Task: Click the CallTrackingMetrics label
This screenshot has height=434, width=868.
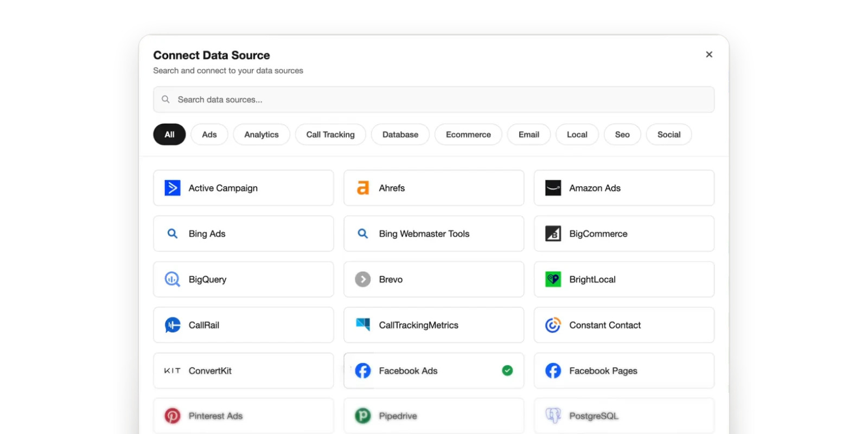Action: (x=418, y=325)
